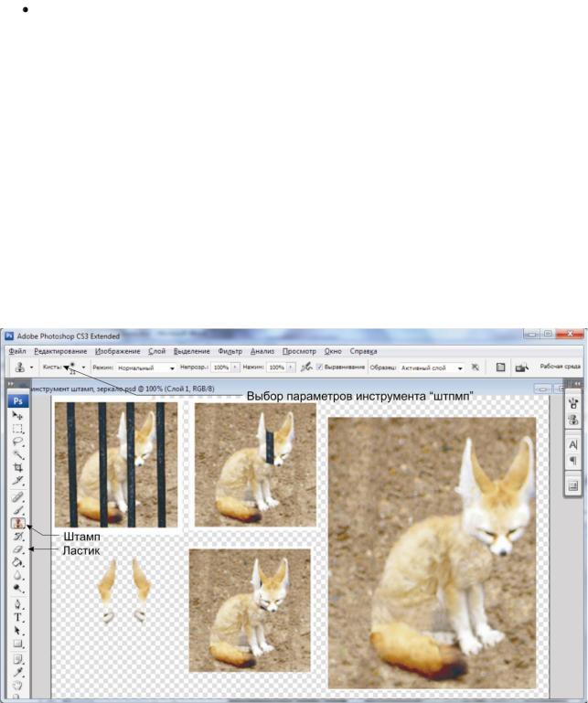The height and width of the screenshot is (703, 588).
Task: Open the Нажим flow slider arrow
Action: click(291, 367)
